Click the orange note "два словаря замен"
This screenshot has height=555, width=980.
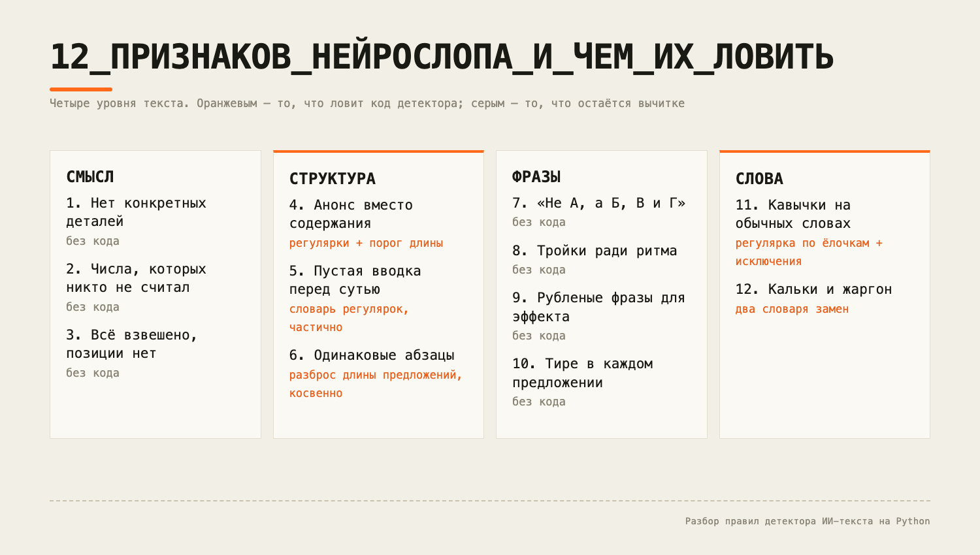pos(792,309)
